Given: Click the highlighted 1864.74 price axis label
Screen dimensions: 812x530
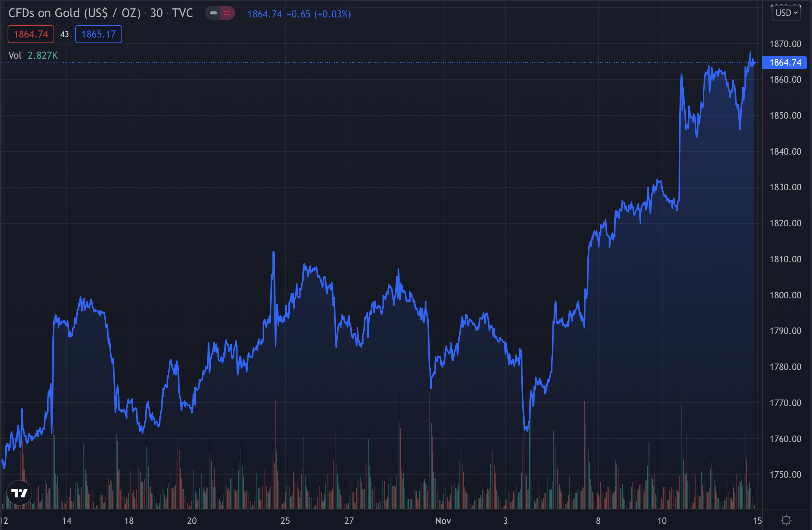Looking at the screenshot, I should 785,63.
